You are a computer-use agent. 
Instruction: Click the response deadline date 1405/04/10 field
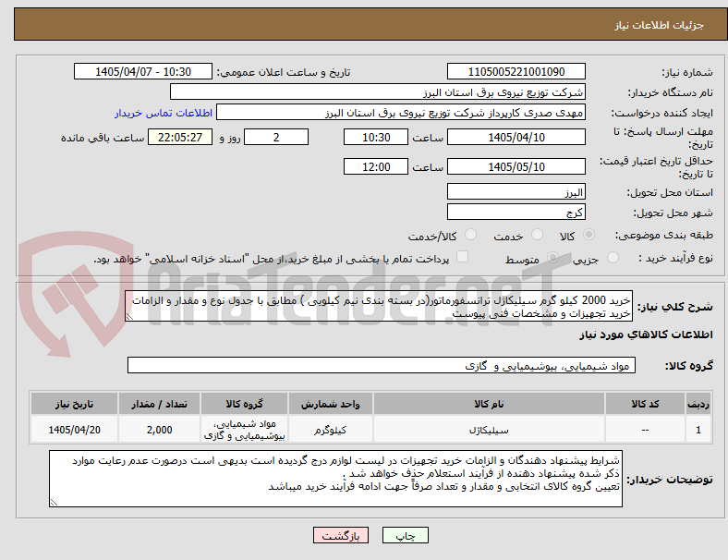(x=516, y=138)
